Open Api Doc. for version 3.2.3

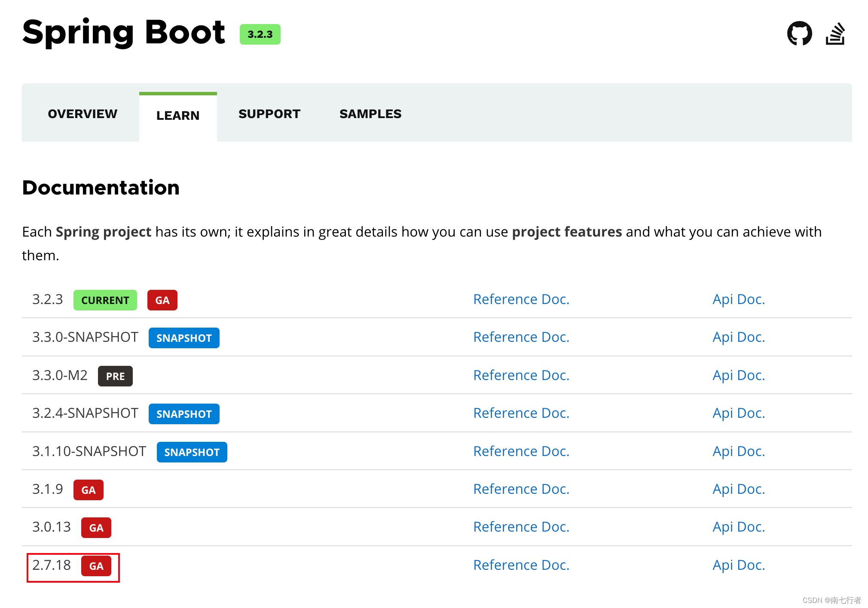(x=739, y=299)
